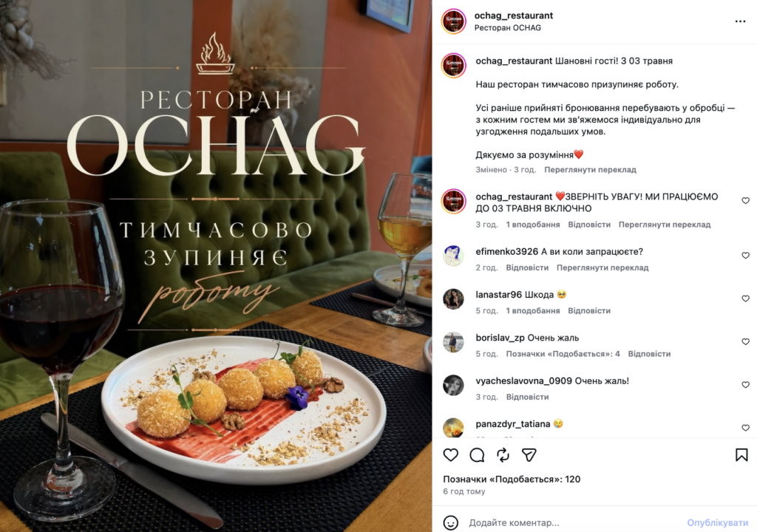The image size is (757, 532).
Task: Like the post with the heart icon
Action: 450,454
